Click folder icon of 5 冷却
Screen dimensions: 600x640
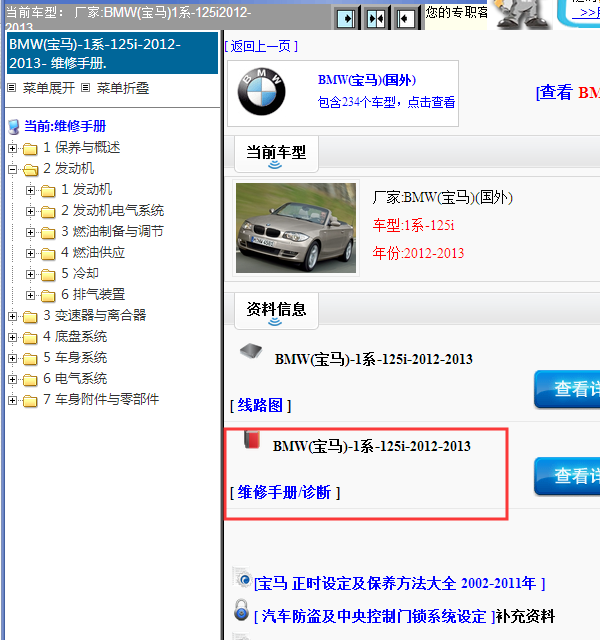click(x=48, y=275)
